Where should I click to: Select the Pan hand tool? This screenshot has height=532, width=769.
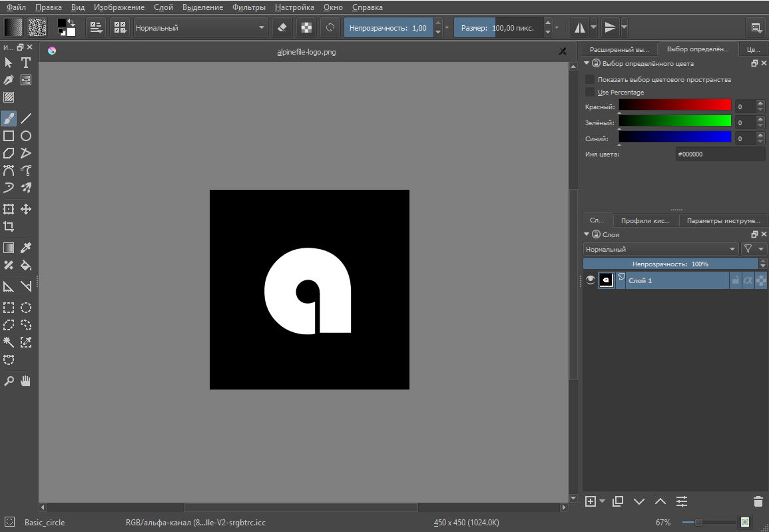pyautogui.click(x=26, y=381)
